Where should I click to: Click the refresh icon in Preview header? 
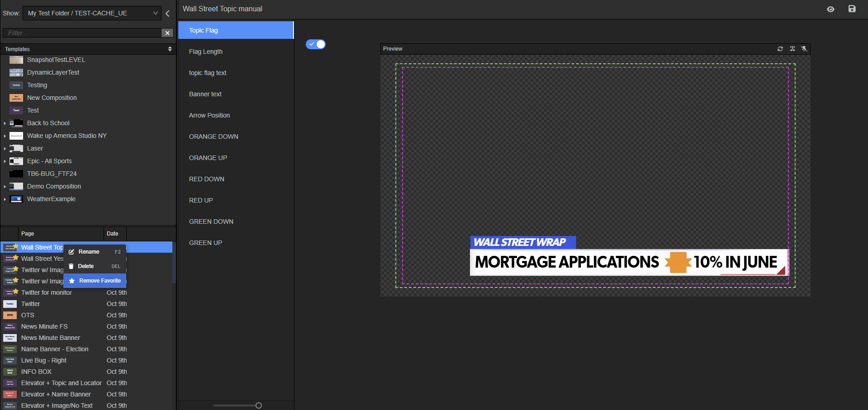780,49
